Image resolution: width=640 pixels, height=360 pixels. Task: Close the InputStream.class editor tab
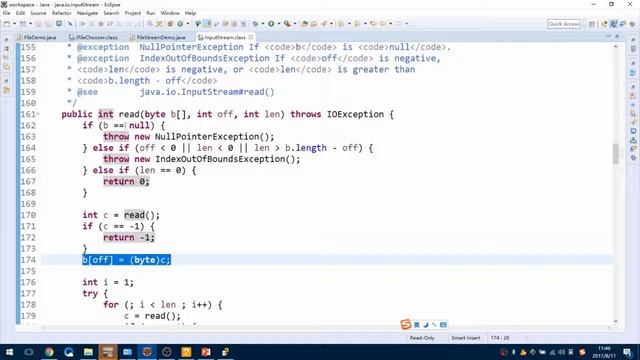[x=251, y=37]
